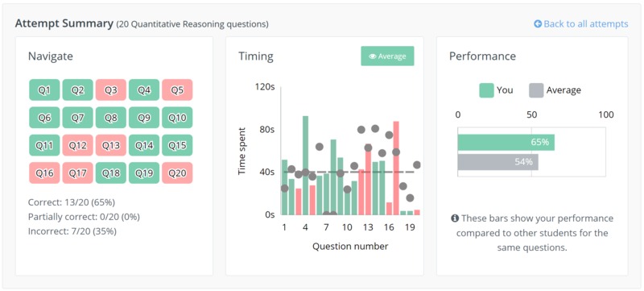Open incorrect question Q16

point(44,173)
